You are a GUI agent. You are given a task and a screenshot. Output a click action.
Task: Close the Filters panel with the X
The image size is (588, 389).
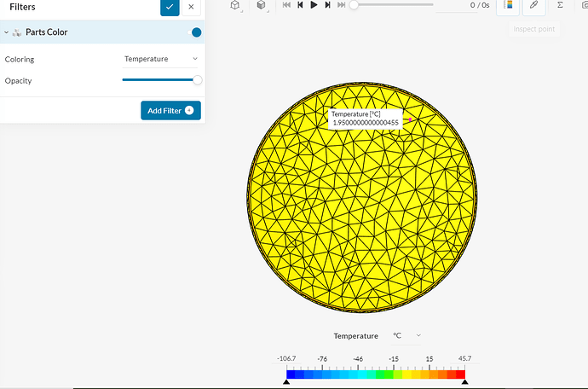coord(191,7)
